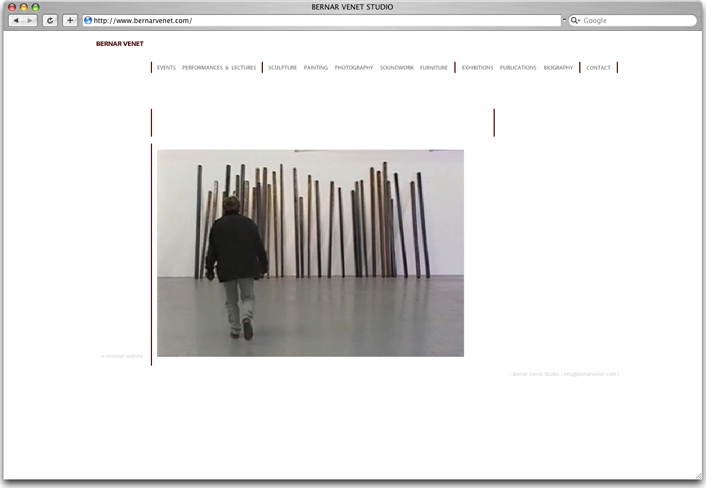Viewport: 706px width, 488px height.
Task: Click the Contact link
Action: pyautogui.click(x=598, y=68)
